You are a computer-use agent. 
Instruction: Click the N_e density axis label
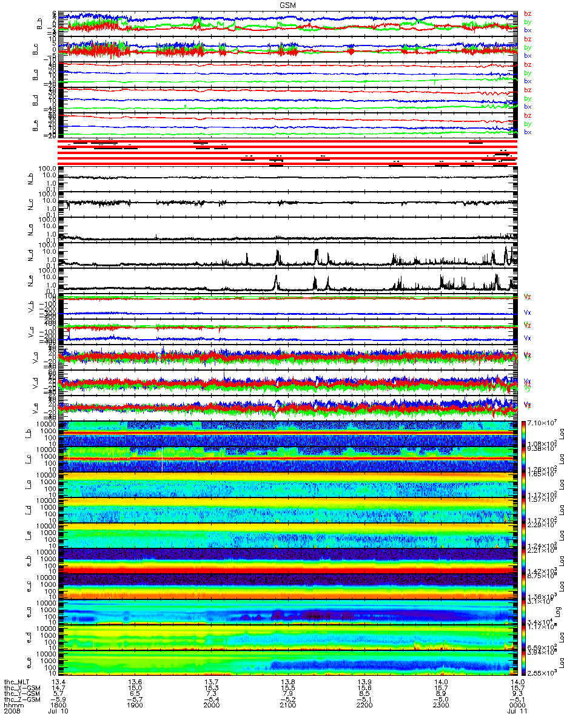(x=30, y=281)
